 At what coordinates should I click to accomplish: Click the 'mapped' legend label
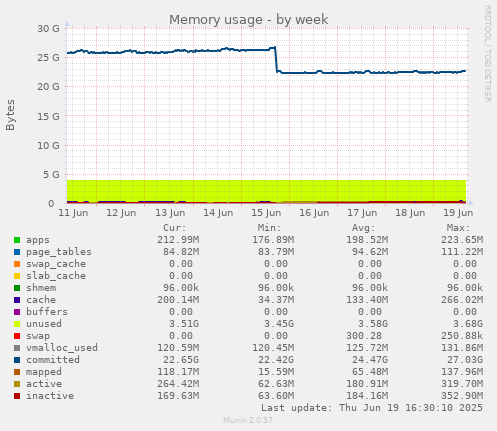tap(44, 372)
